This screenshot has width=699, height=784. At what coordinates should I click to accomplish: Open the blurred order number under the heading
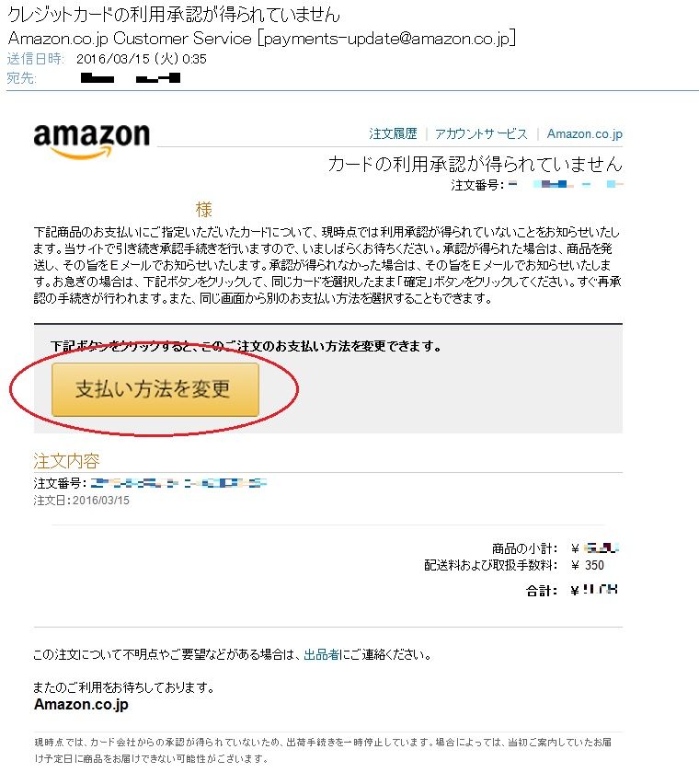[566, 185]
